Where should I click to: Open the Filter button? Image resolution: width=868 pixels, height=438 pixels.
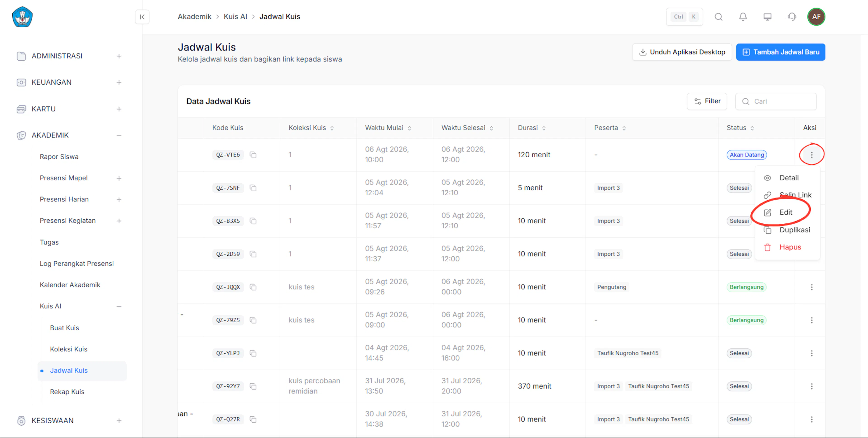click(x=707, y=101)
